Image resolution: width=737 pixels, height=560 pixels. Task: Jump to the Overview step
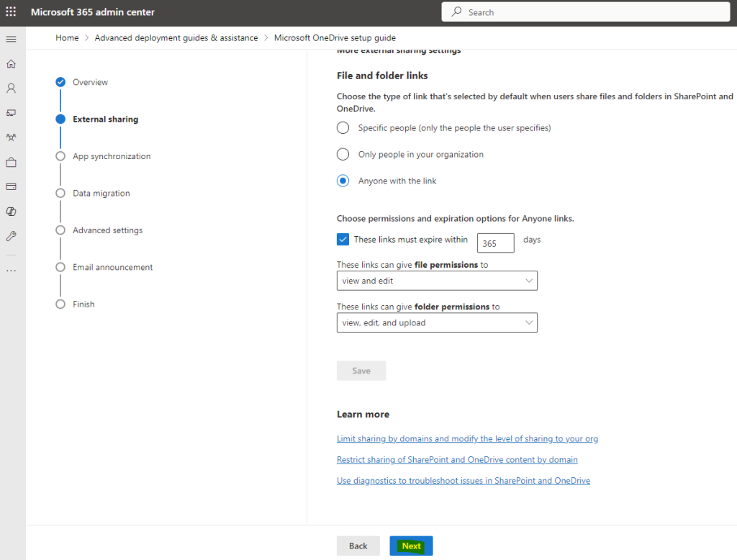pyautogui.click(x=90, y=82)
